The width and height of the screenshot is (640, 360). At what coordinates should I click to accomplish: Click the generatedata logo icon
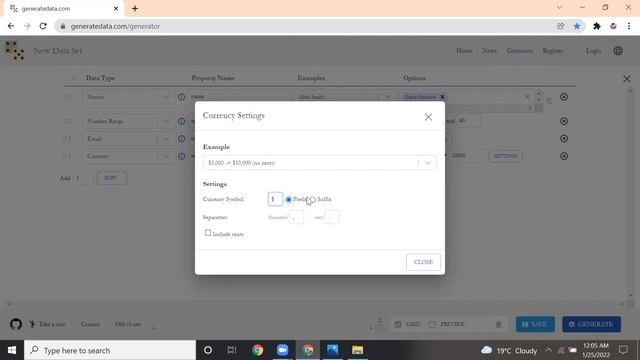click(x=15, y=51)
